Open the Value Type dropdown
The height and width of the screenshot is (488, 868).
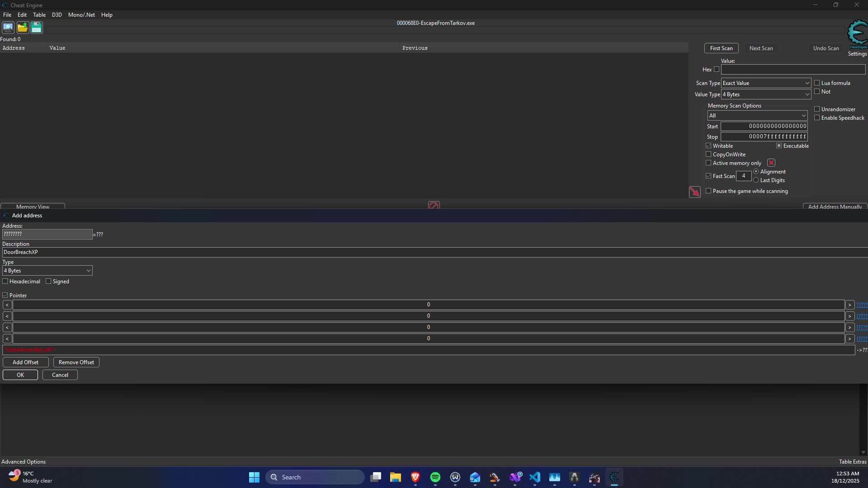point(766,94)
